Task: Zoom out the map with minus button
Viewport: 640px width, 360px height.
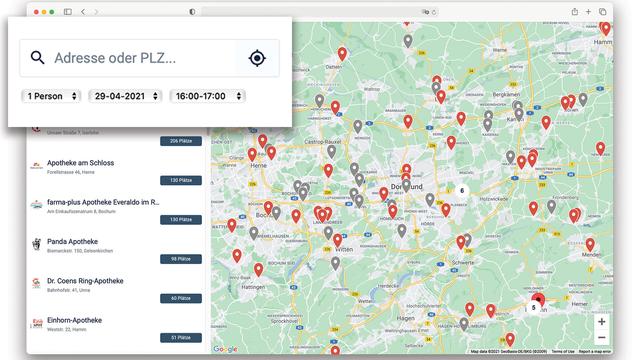Action: click(x=602, y=338)
